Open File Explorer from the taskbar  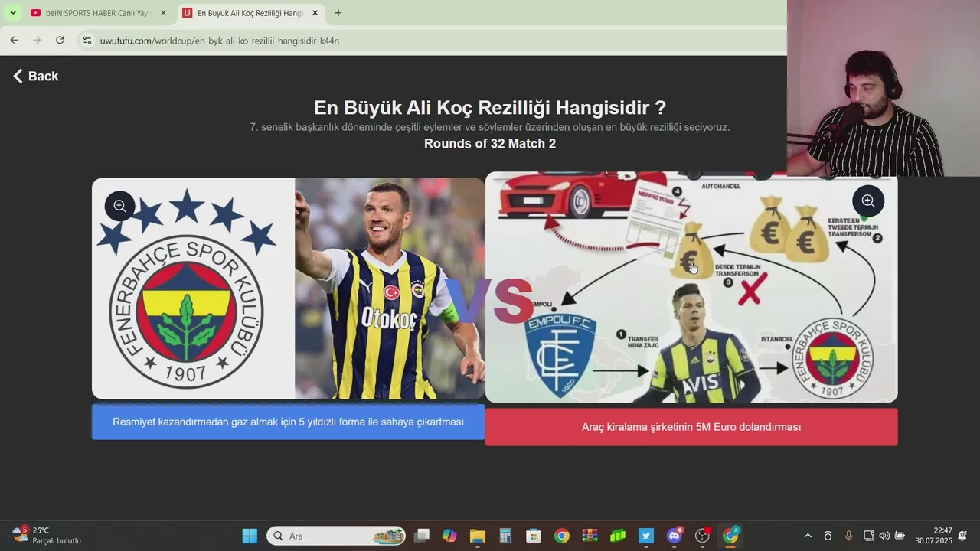tap(478, 536)
